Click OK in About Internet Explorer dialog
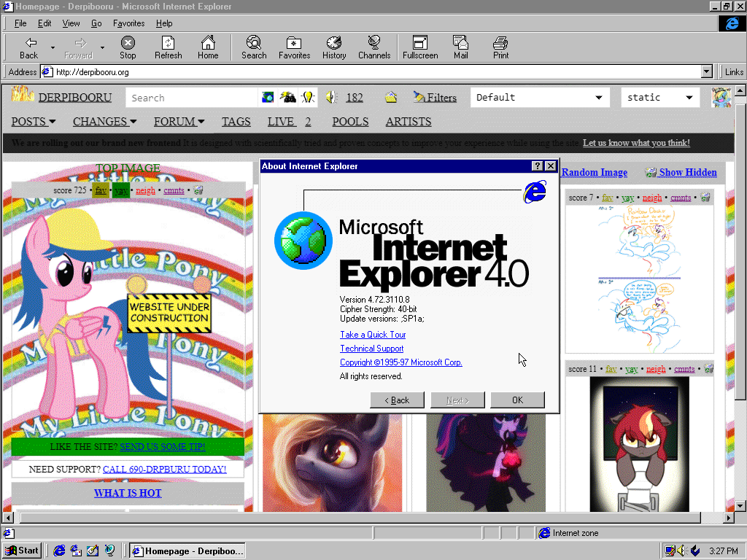 tap(517, 400)
